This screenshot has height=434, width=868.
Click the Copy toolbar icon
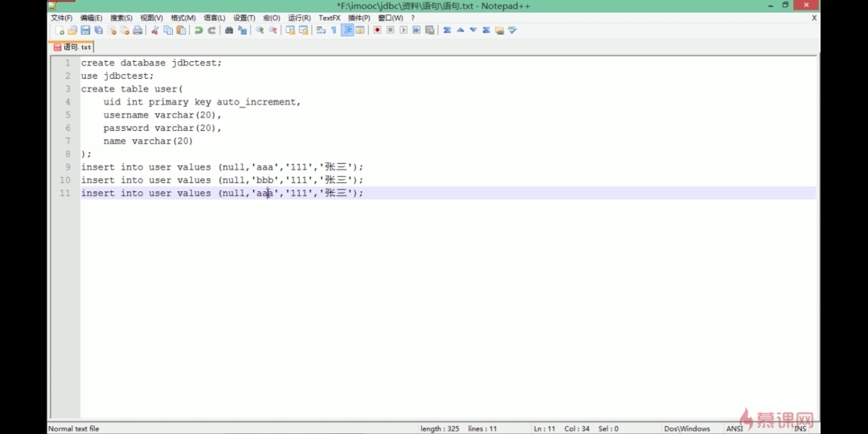point(168,30)
